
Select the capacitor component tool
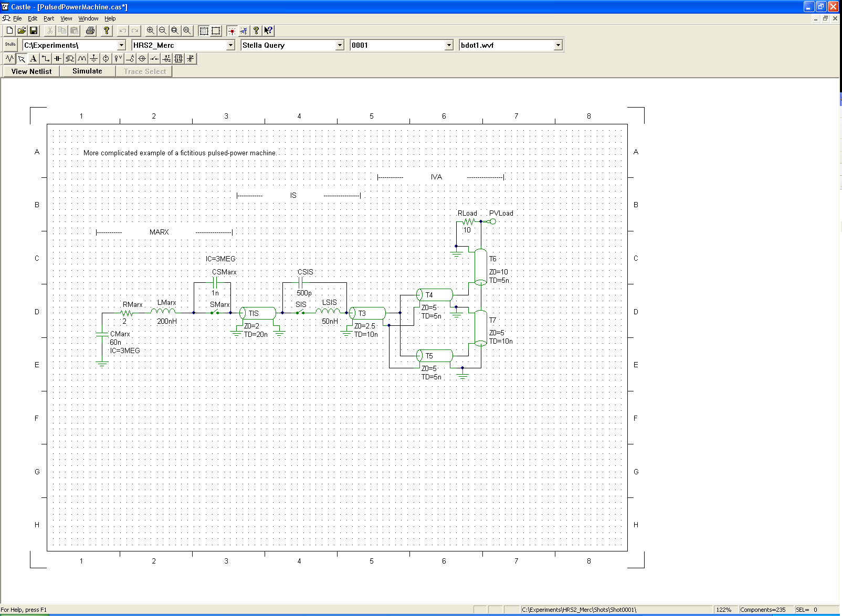coord(58,59)
